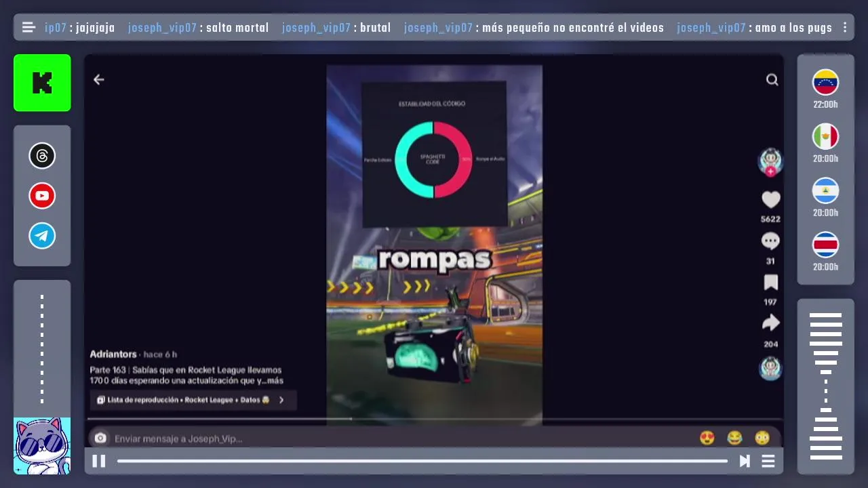Click the 197 saves count

pyautogui.click(x=770, y=302)
